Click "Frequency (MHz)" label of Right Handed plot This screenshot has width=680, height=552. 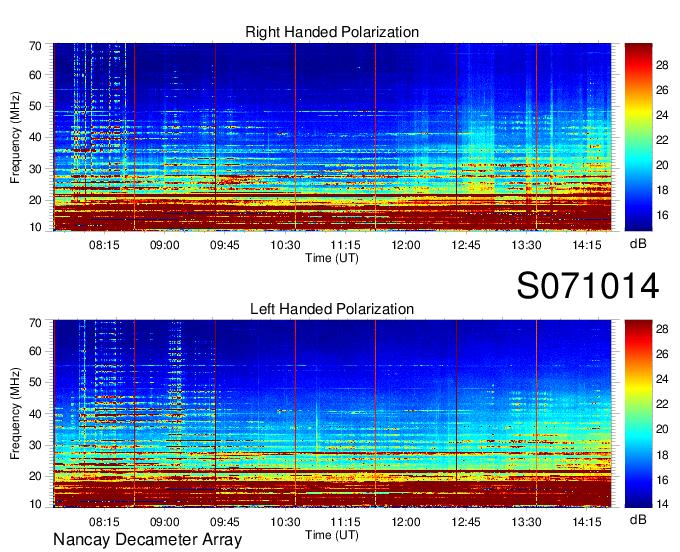(x=15, y=137)
